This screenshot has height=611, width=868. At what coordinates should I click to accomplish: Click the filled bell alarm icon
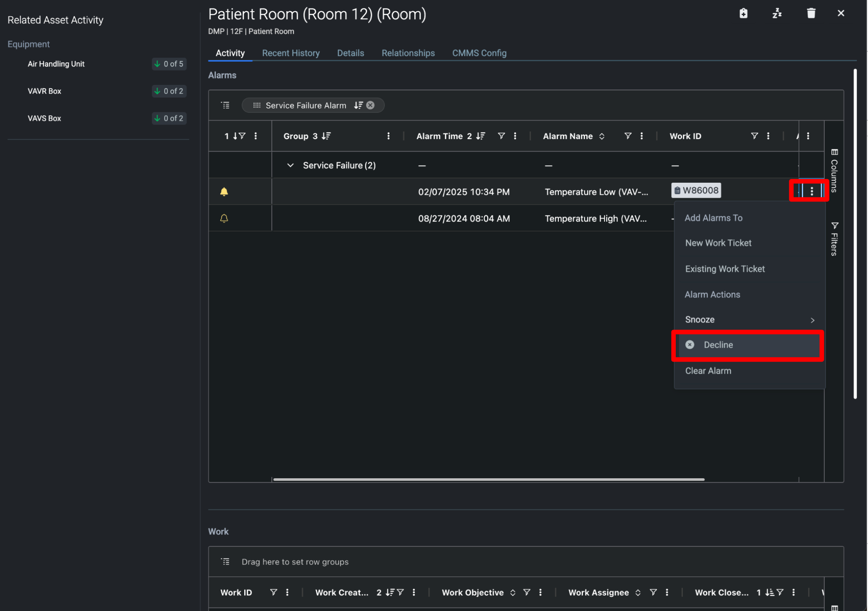(x=224, y=191)
